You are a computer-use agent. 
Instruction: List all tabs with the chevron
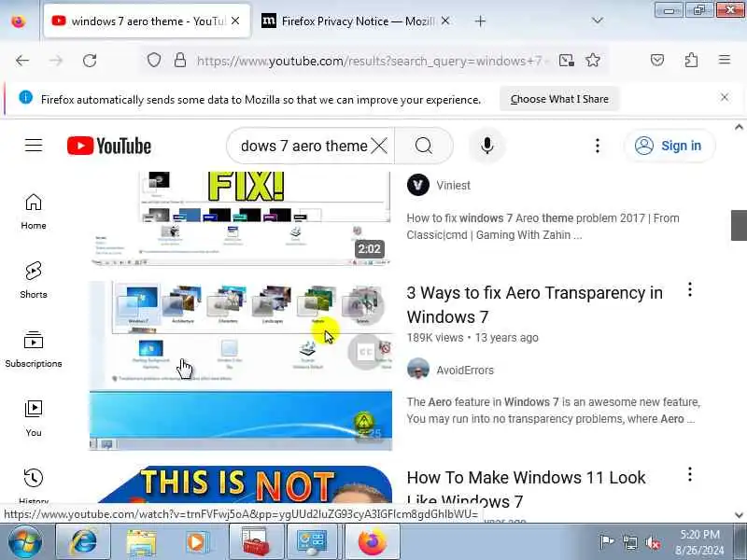[x=598, y=21]
